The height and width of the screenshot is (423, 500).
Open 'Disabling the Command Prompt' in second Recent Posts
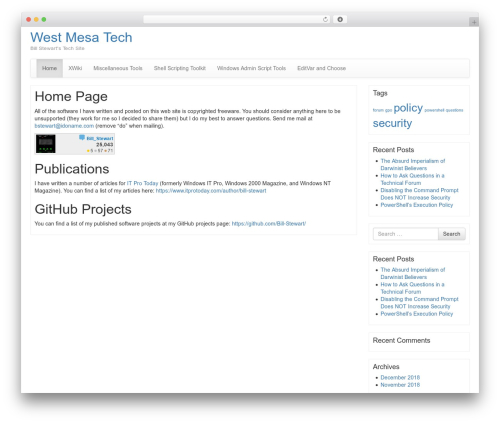[x=419, y=303]
